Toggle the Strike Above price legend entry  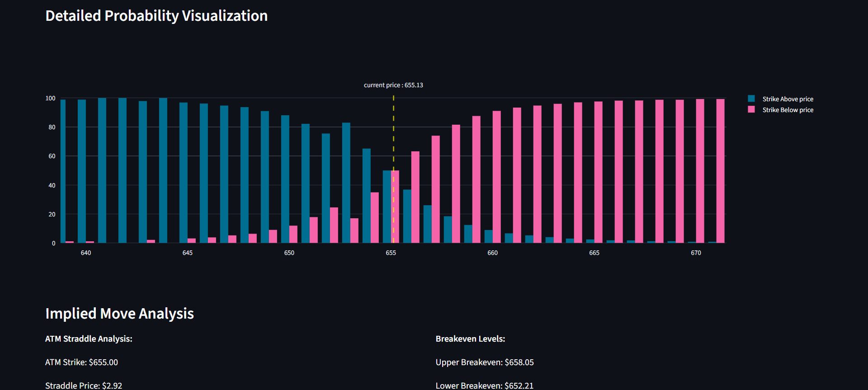point(788,99)
